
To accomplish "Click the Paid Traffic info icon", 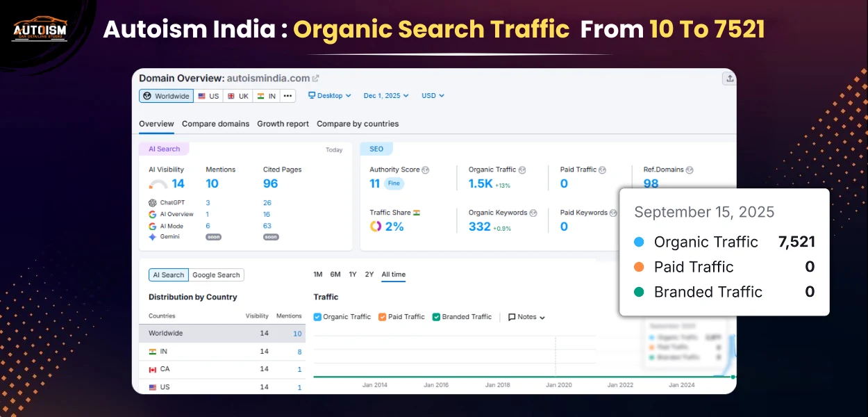I will click(x=603, y=170).
